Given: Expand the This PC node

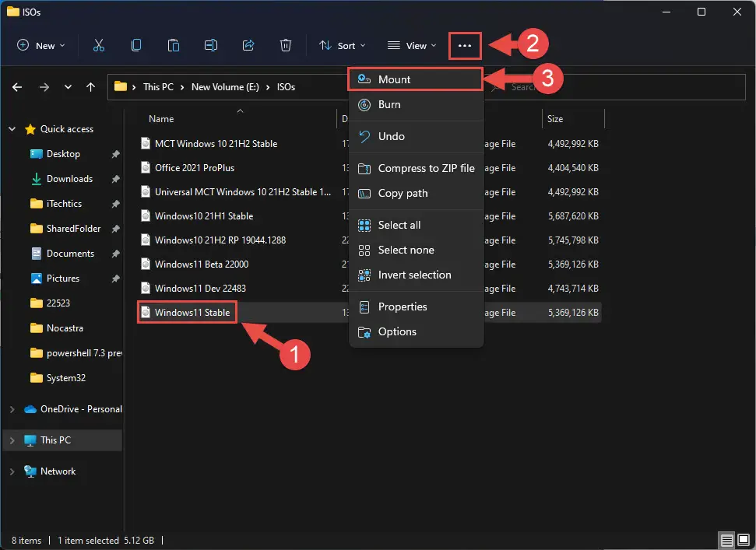Looking at the screenshot, I should [x=12, y=440].
